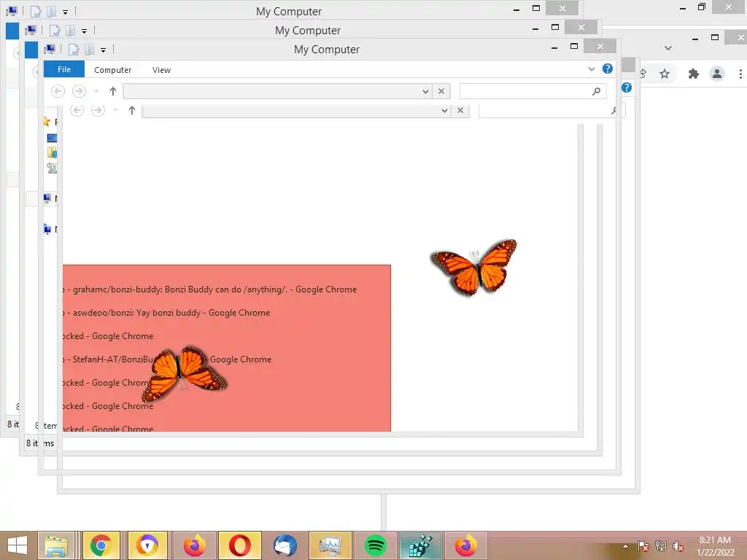747x560 pixels.
Task: Open the Extensions puzzle icon in Chrome
Action: click(693, 74)
